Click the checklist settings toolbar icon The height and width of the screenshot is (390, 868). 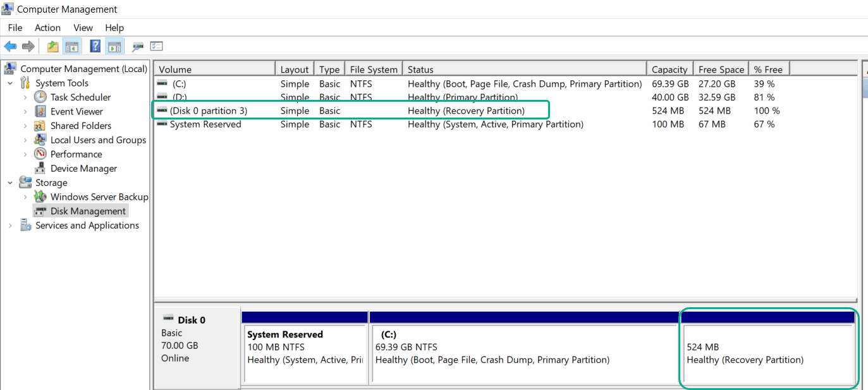(x=156, y=46)
